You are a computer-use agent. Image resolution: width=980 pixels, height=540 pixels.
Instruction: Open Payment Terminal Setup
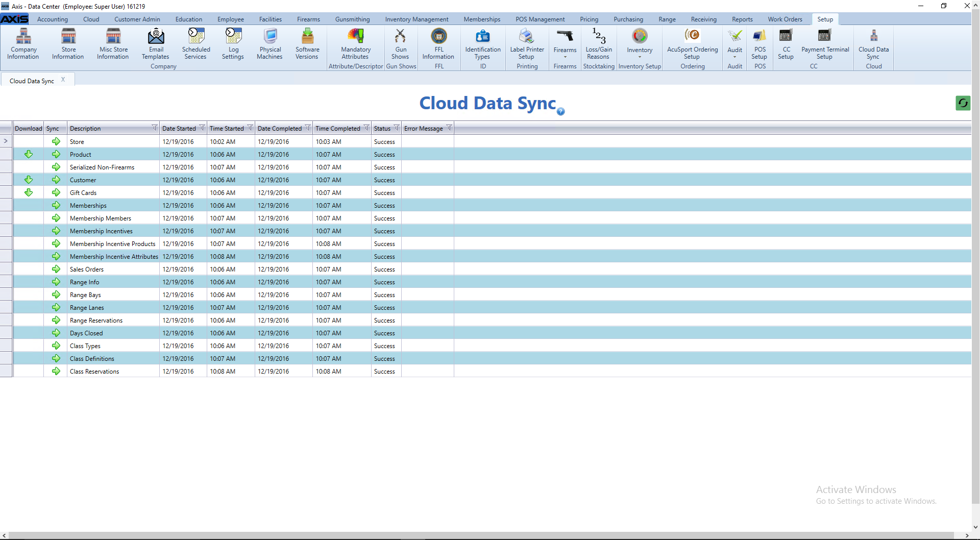tap(825, 44)
